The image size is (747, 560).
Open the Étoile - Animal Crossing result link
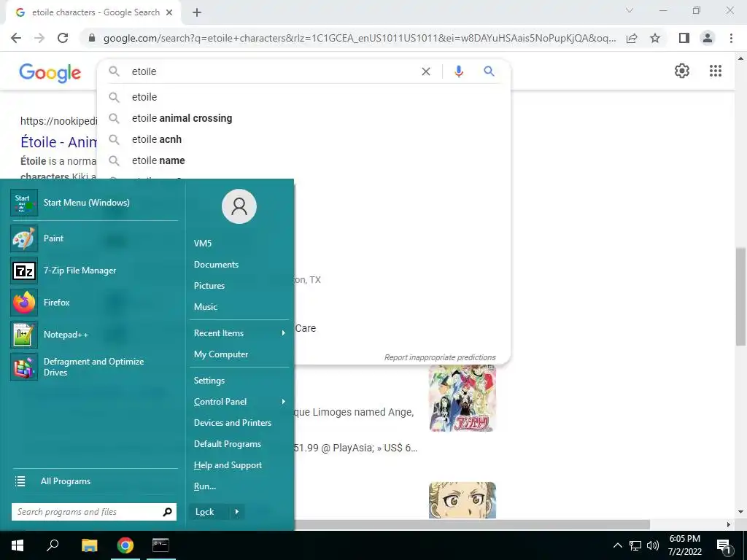(58, 142)
